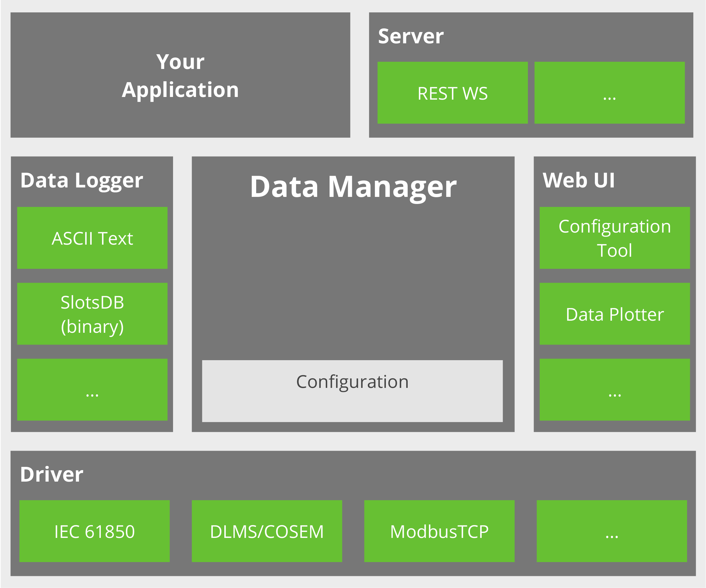Image resolution: width=706 pixels, height=588 pixels.
Task: Click the Driver heading text
Action: [x=51, y=474]
